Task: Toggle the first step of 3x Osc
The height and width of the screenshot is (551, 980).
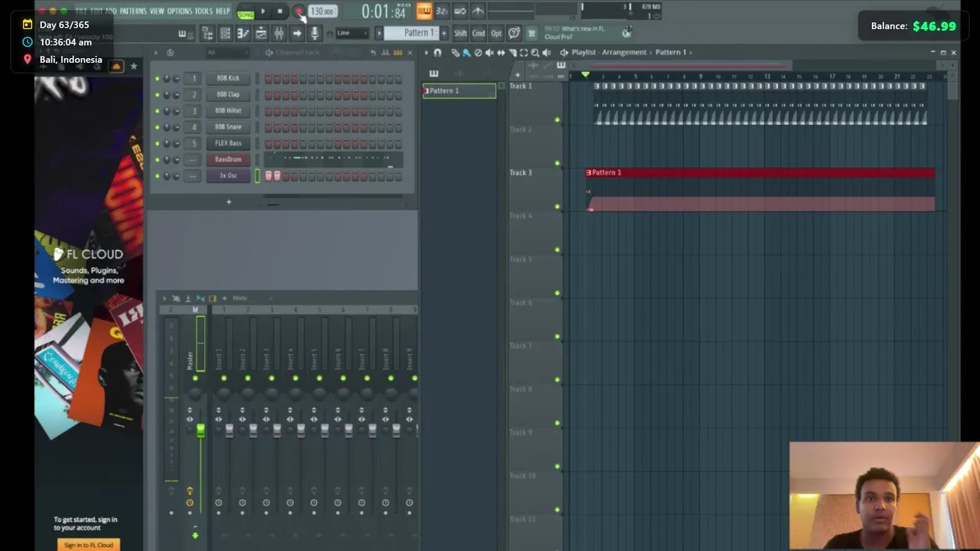Action: click(x=269, y=176)
